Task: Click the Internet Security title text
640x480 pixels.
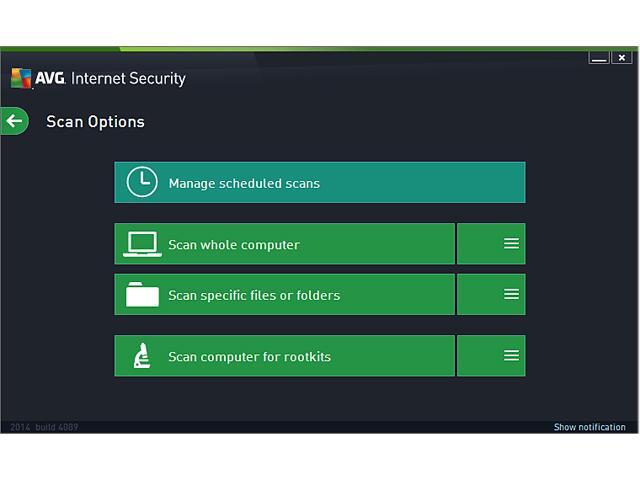Action: click(x=128, y=79)
